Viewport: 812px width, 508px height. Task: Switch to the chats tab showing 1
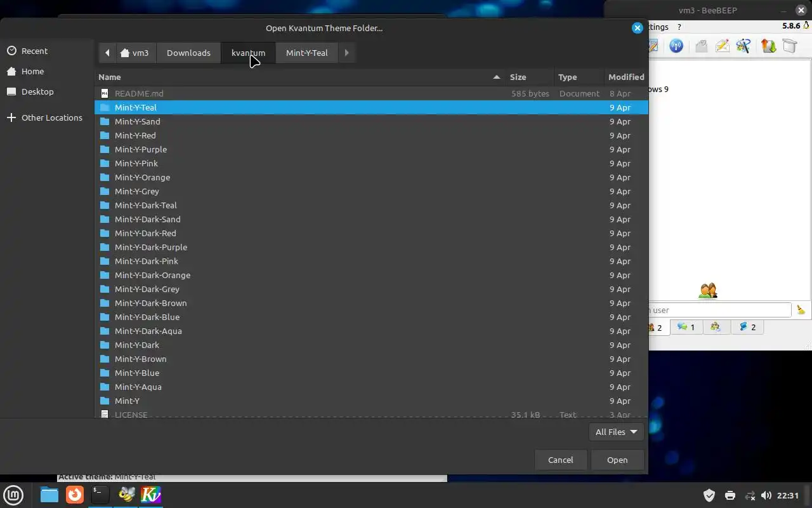click(x=686, y=327)
